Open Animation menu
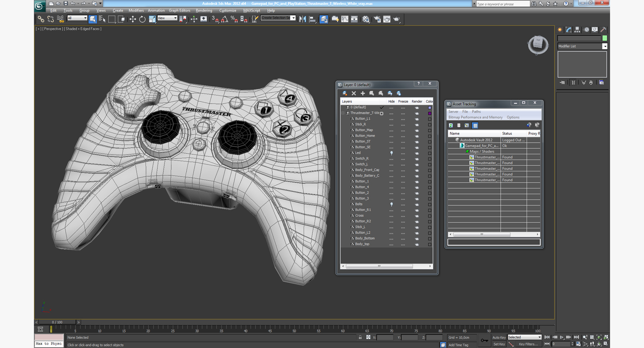Viewport: 644px width, 348px height. (x=156, y=10)
